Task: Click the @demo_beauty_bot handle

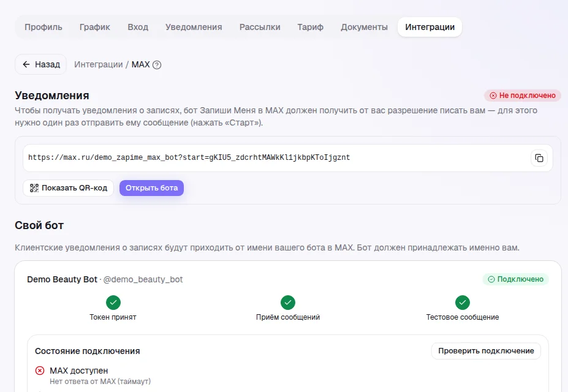Action: (143, 279)
